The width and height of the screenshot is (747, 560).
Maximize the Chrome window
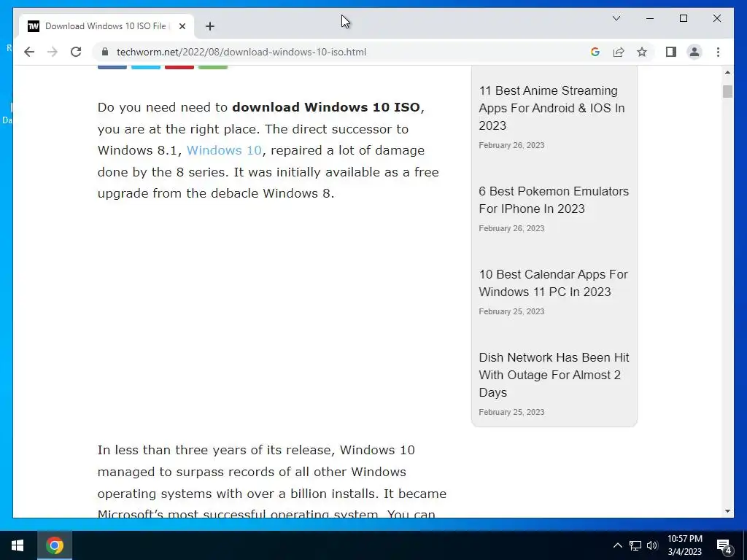click(683, 18)
